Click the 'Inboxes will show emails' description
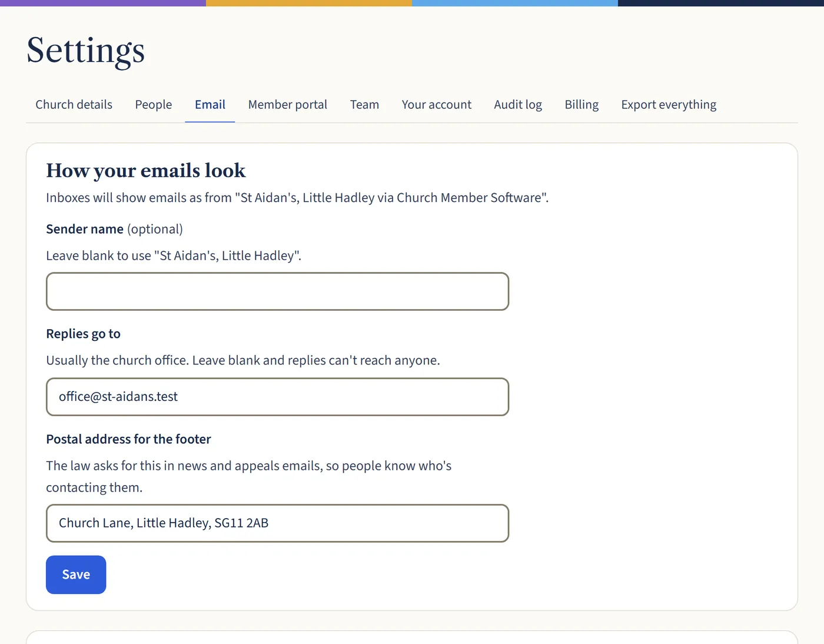 [297, 198]
